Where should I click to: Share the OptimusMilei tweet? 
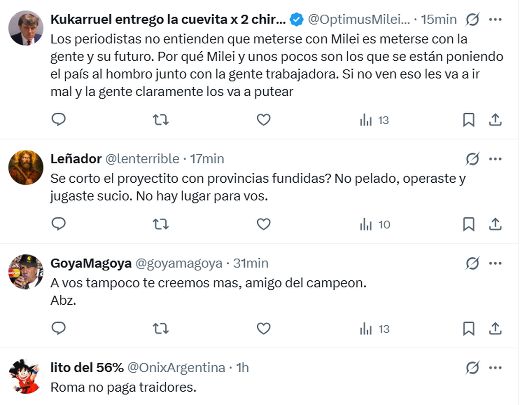click(495, 120)
